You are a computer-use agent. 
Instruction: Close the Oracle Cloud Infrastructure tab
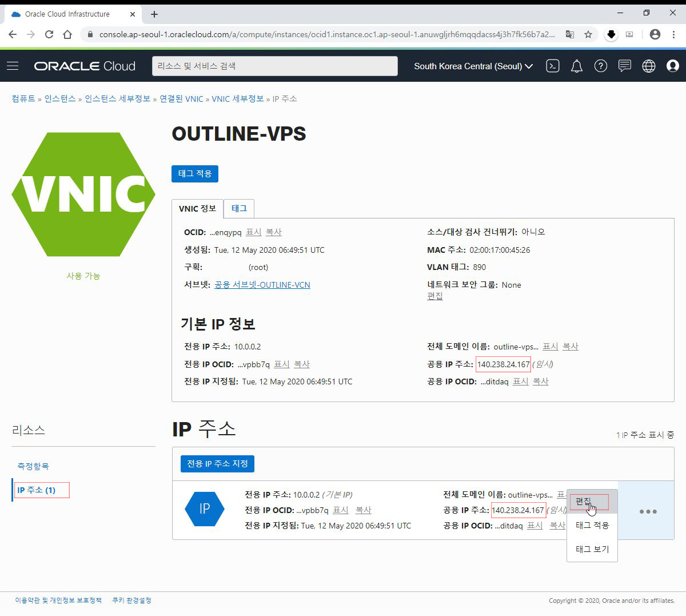click(x=133, y=14)
